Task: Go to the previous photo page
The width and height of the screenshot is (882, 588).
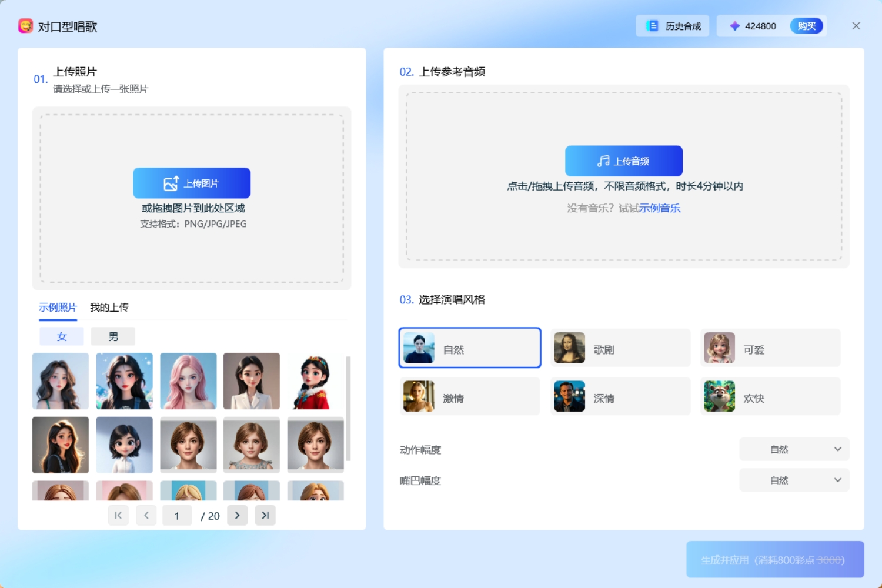Action: [x=146, y=516]
